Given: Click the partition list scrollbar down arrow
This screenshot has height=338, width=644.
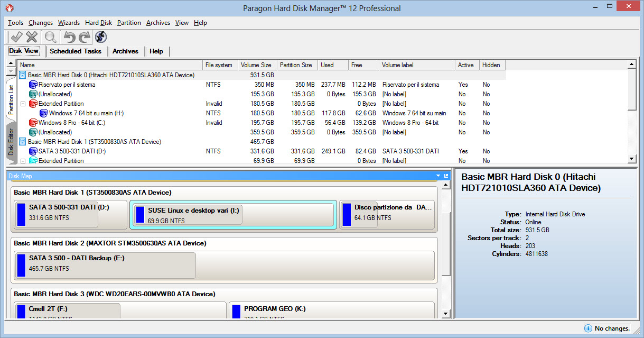Looking at the screenshot, I should 632,159.
